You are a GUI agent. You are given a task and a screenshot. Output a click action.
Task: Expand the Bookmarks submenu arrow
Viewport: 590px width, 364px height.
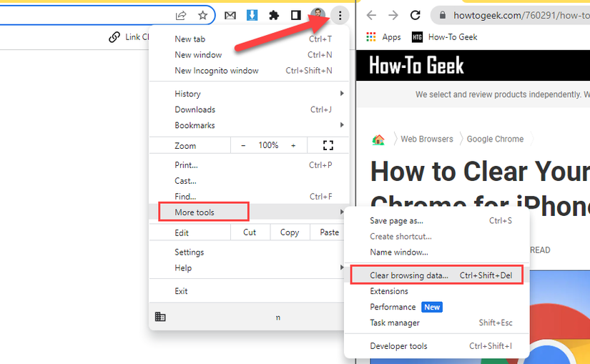pos(342,125)
